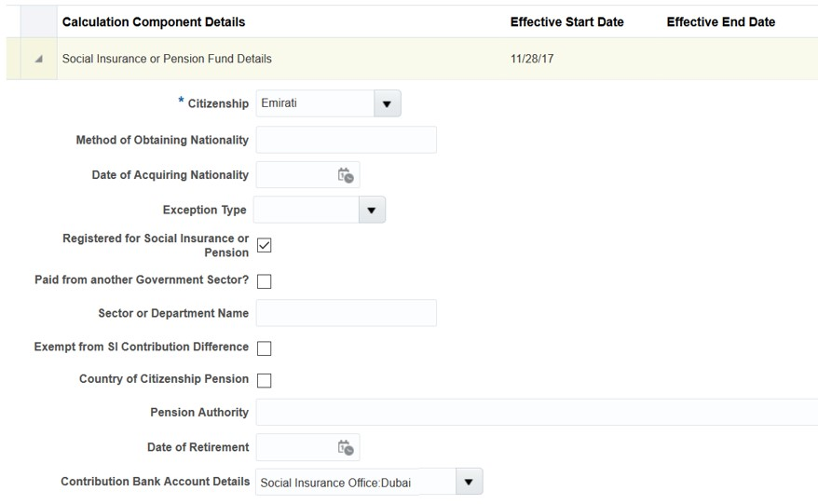Screen dimensions: 818x504
Task: Click the Method of Obtaining Nationality field
Action: click(346, 140)
